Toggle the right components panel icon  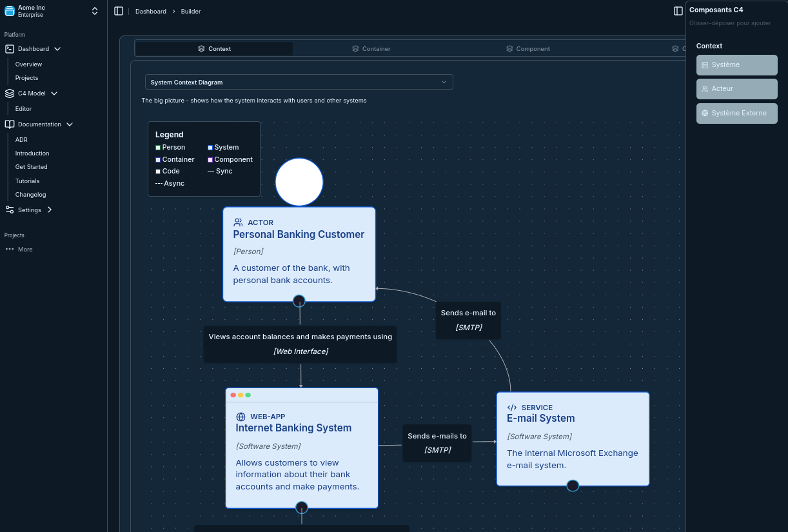[678, 11]
